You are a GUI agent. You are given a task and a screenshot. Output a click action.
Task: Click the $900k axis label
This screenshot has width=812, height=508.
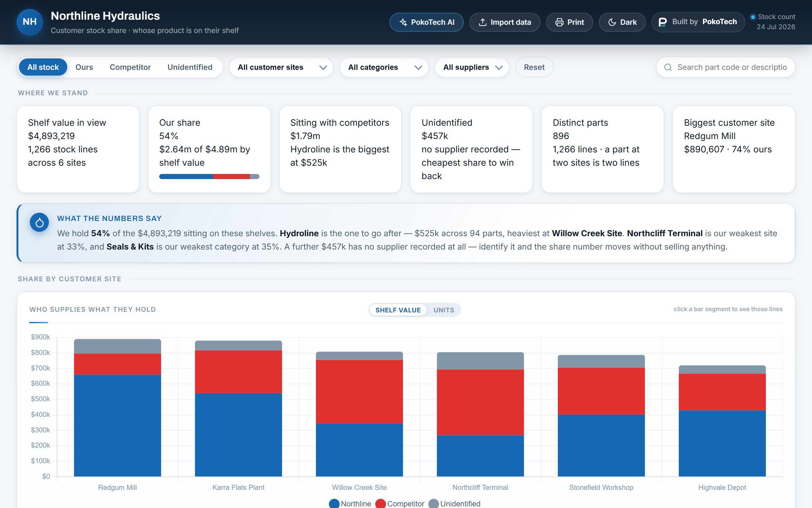pyautogui.click(x=40, y=337)
